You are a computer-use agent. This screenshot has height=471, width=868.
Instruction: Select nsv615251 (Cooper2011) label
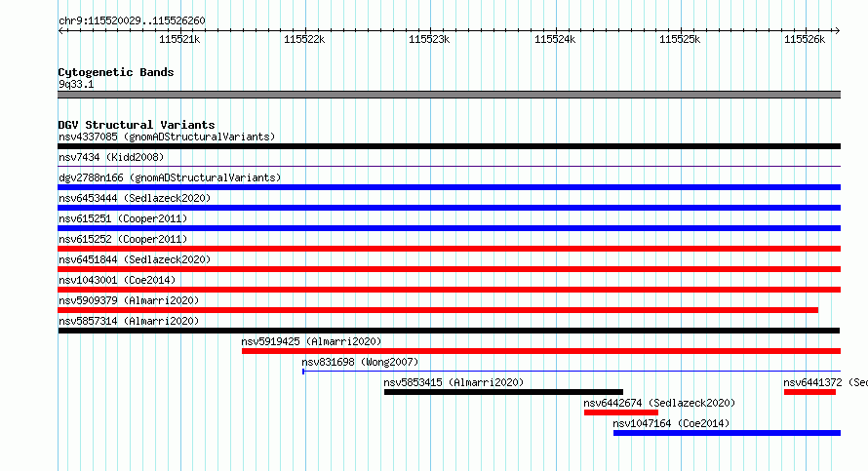(123, 218)
